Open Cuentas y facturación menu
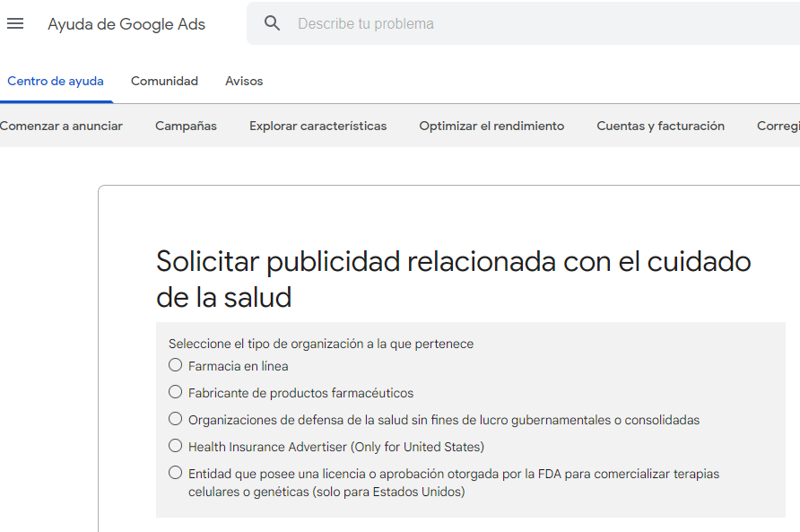The width and height of the screenshot is (800, 532). (660, 126)
